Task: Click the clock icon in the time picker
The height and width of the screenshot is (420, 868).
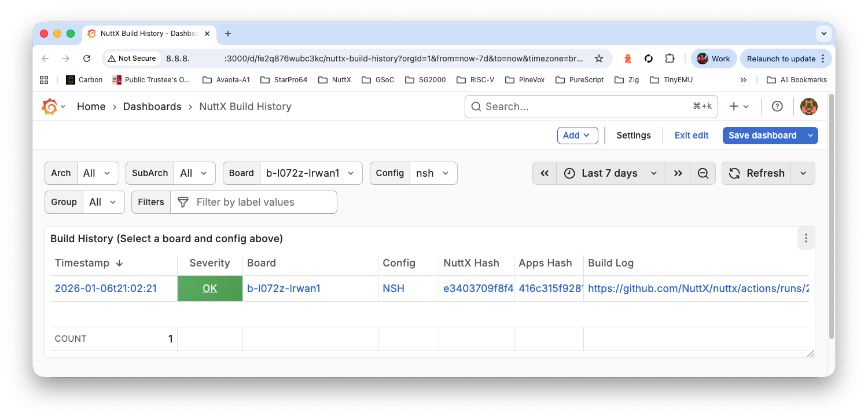Action: coord(569,173)
